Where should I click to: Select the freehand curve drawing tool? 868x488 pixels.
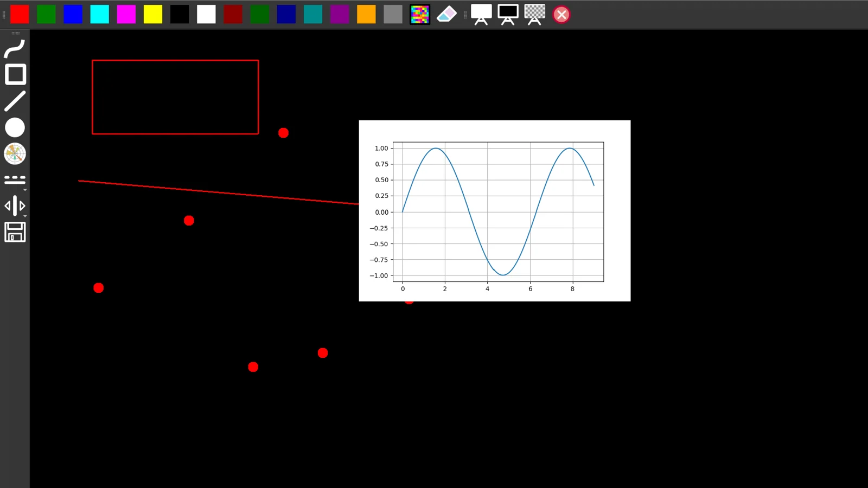[15, 48]
